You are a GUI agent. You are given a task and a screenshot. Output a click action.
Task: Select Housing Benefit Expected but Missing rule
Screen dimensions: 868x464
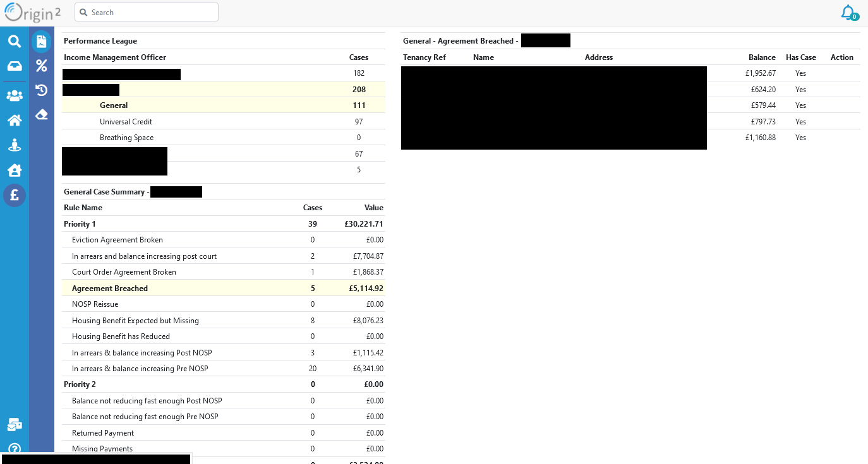coord(224,321)
